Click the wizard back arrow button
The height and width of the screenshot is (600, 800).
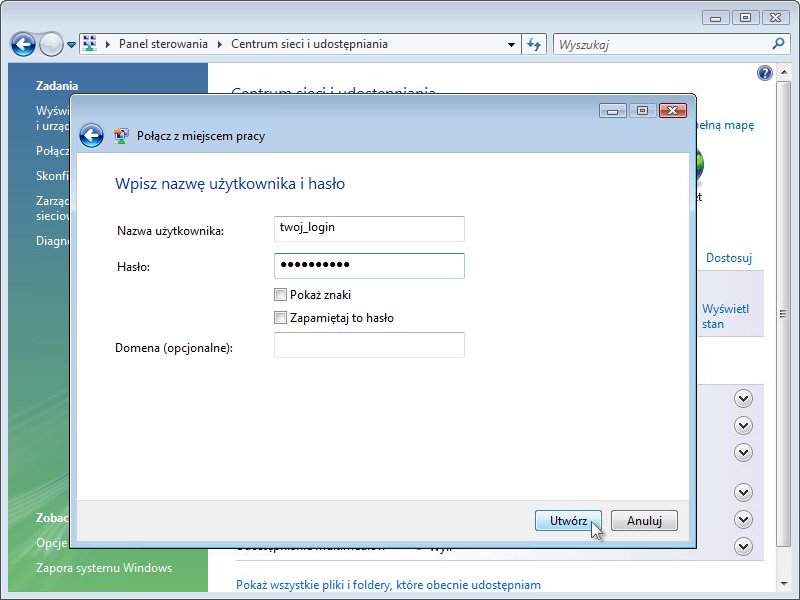point(92,136)
